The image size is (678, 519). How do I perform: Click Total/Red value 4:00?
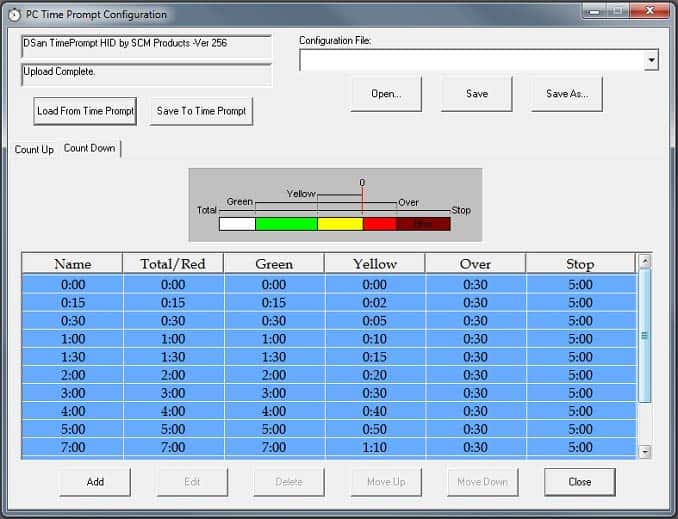click(173, 411)
